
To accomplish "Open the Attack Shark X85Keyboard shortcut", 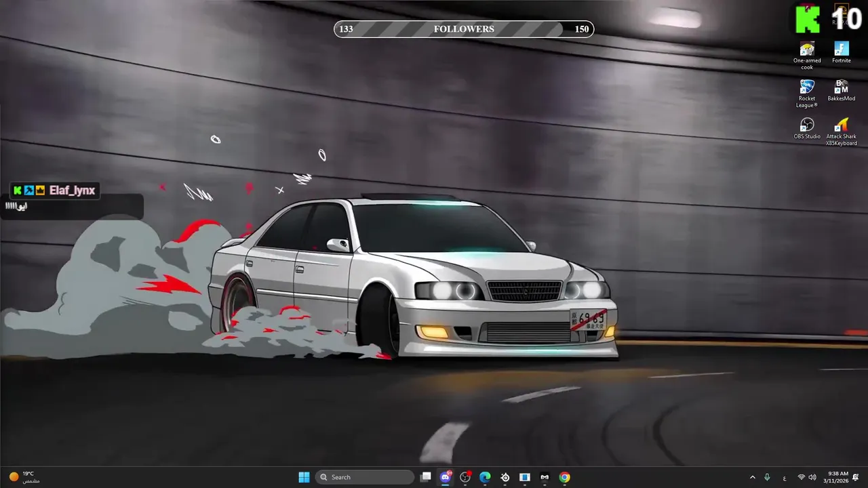I will (x=842, y=131).
